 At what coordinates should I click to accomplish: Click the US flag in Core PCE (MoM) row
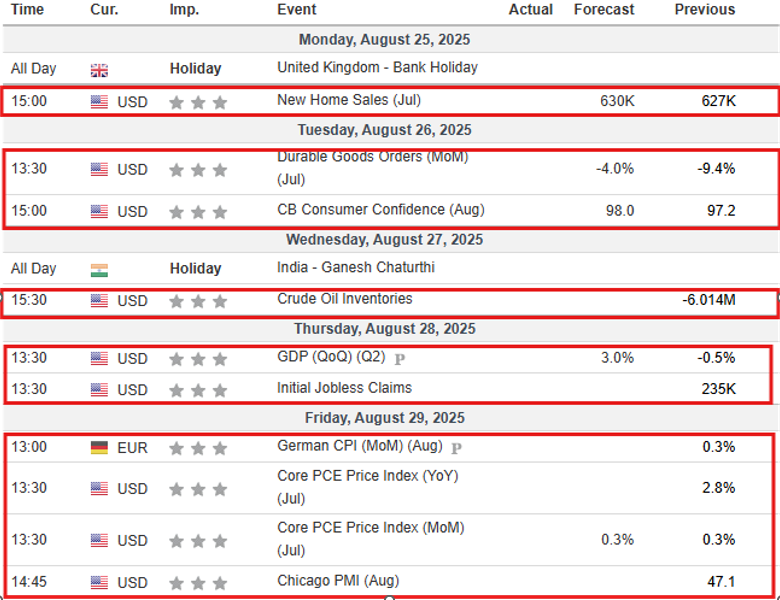(99, 540)
